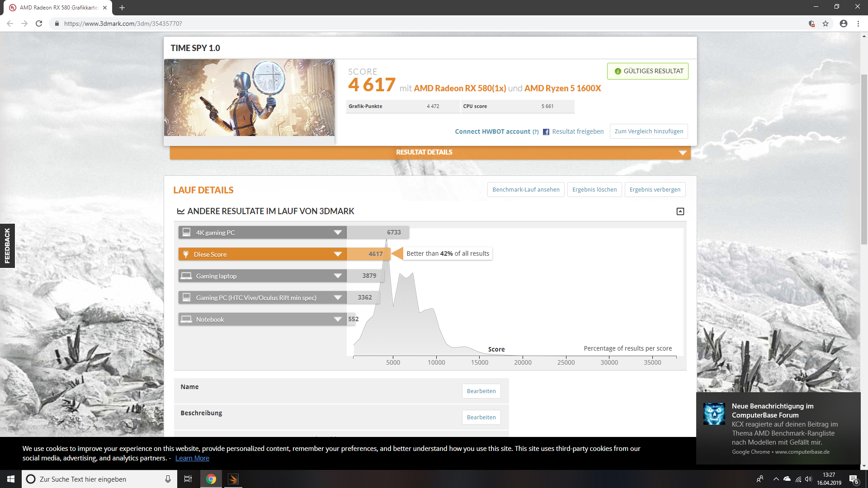868x488 pixels.
Task: Open the cookie Learn More link
Action: (x=192, y=458)
